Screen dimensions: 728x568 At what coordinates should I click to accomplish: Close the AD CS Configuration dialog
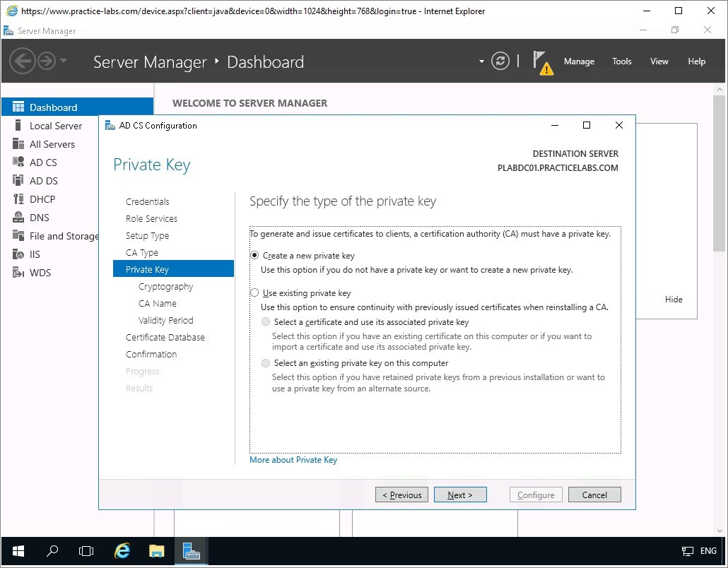point(619,125)
